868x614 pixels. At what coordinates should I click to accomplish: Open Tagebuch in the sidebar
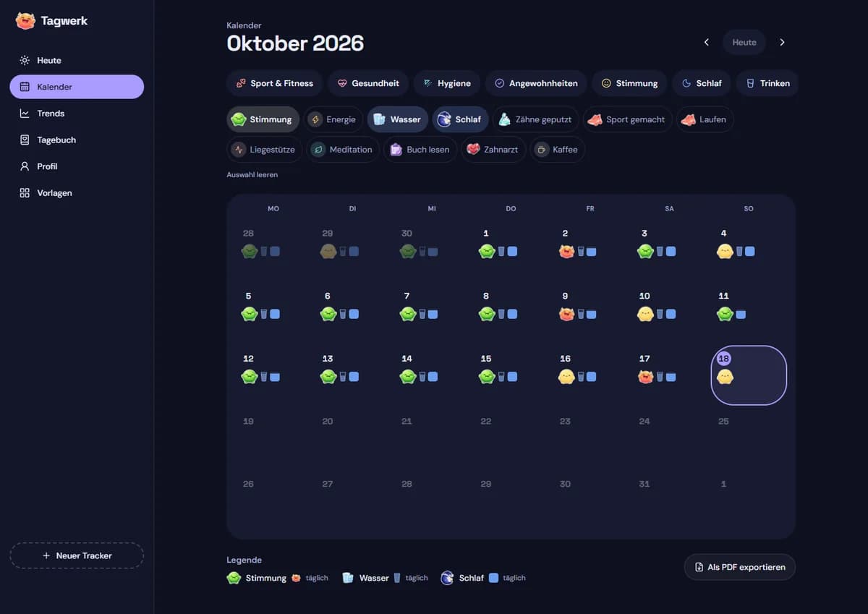pos(77,140)
